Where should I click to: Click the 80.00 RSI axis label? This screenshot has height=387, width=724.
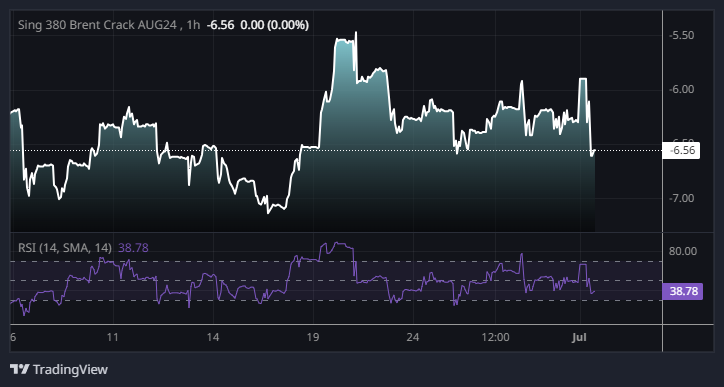pos(683,251)
